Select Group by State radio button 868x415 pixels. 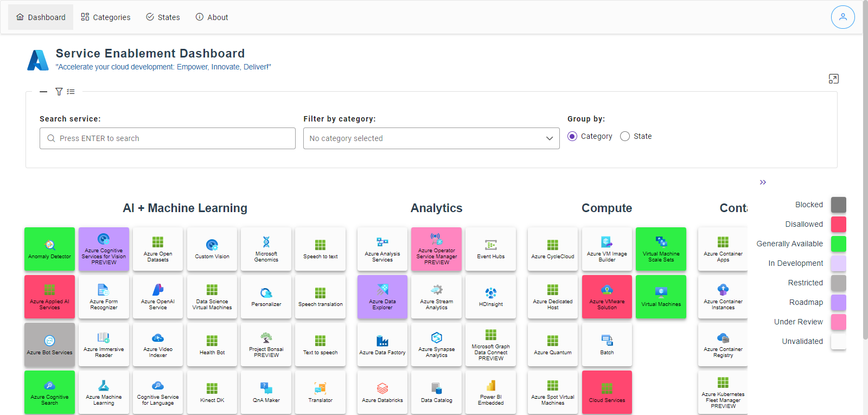tap(625, 136)
